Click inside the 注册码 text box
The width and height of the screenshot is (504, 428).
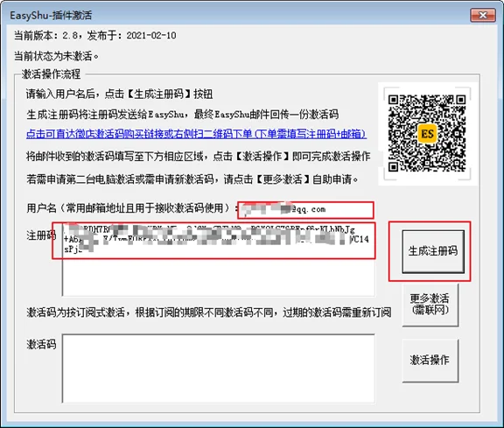click(218, 259)
